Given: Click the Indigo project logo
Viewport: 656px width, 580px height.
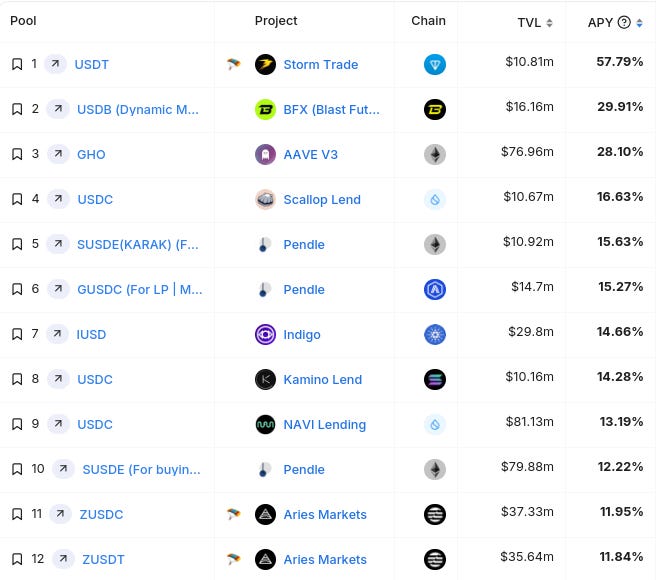Looking at the screenshot, I should pyautogui.click(x=265, y=334).
